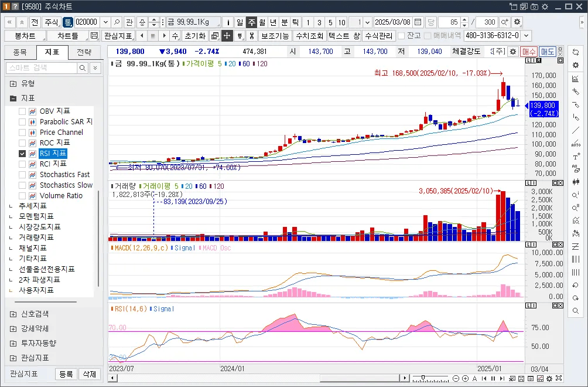Open the account number dropdown
This screenshot has width=588, height=387.
pyautogui.click(x=526, y=36)
